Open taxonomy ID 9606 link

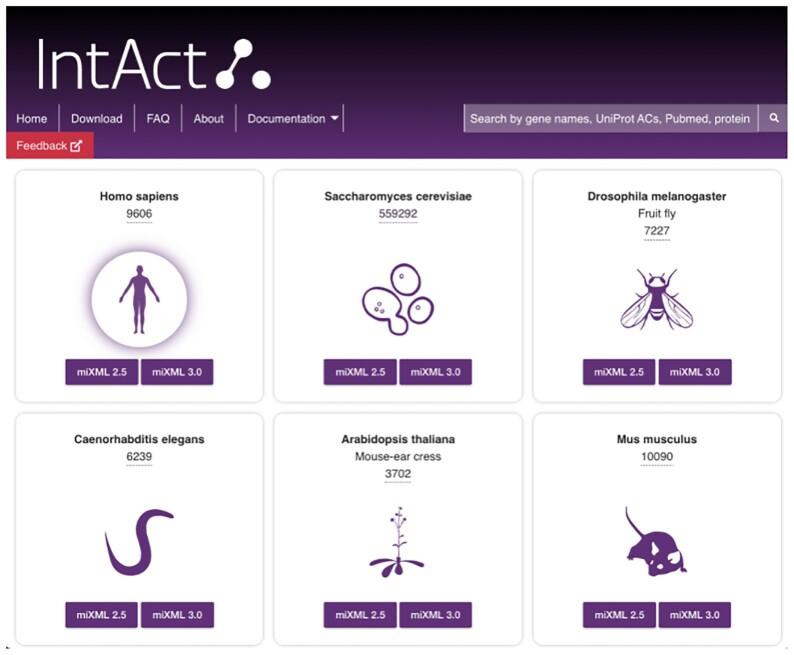click(x=139, y=214)
